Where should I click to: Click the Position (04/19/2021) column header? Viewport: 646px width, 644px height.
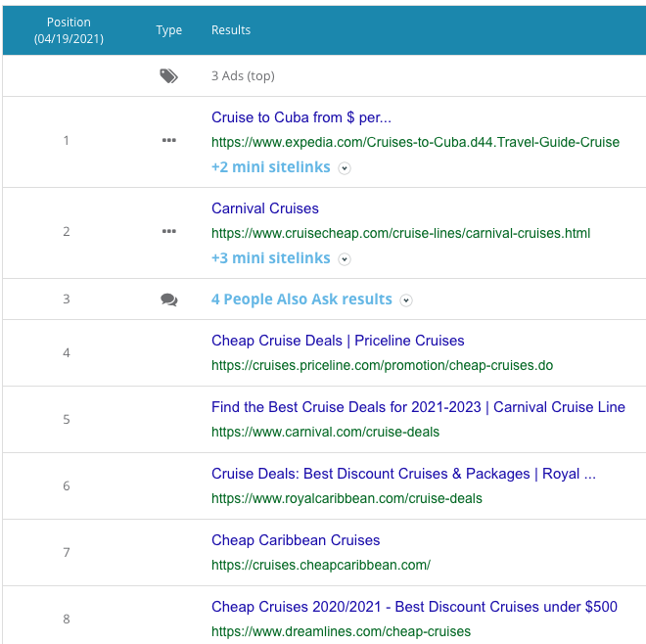[x=69, y=30]
